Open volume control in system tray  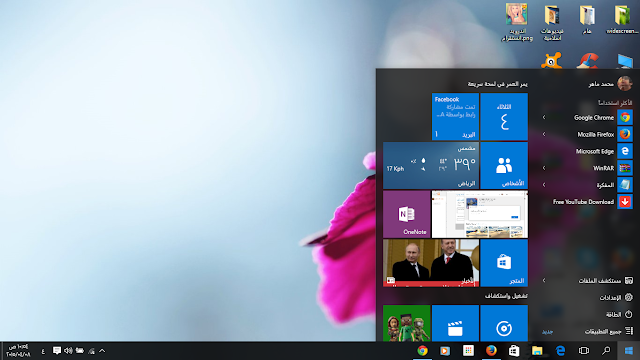[x=68, y=351]
